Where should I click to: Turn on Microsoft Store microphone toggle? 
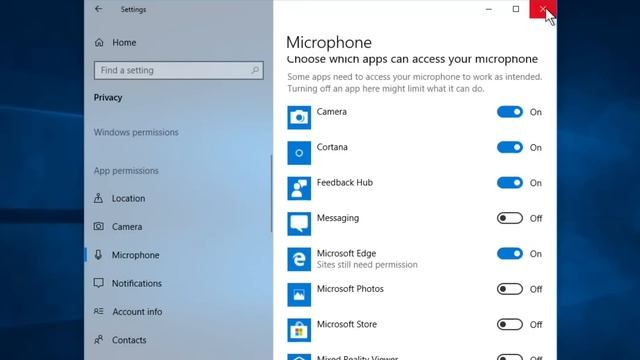[x=510, y=324]
